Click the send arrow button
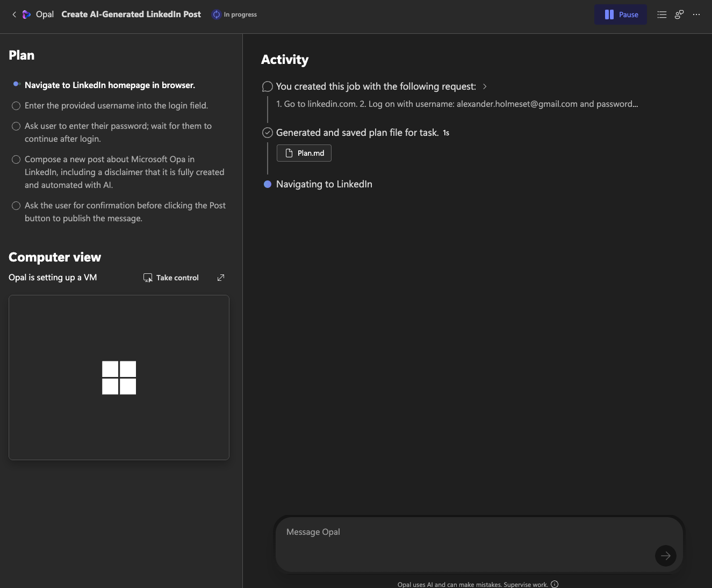The height and width of the screenshot is (588, 712). click(x=665, y=556)
